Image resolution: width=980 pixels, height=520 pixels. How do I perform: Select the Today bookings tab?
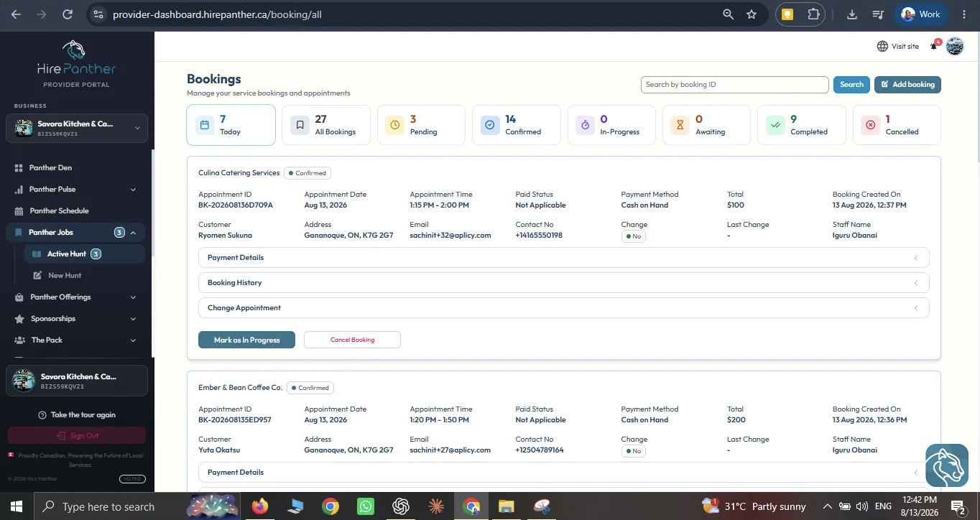(231, 125)
